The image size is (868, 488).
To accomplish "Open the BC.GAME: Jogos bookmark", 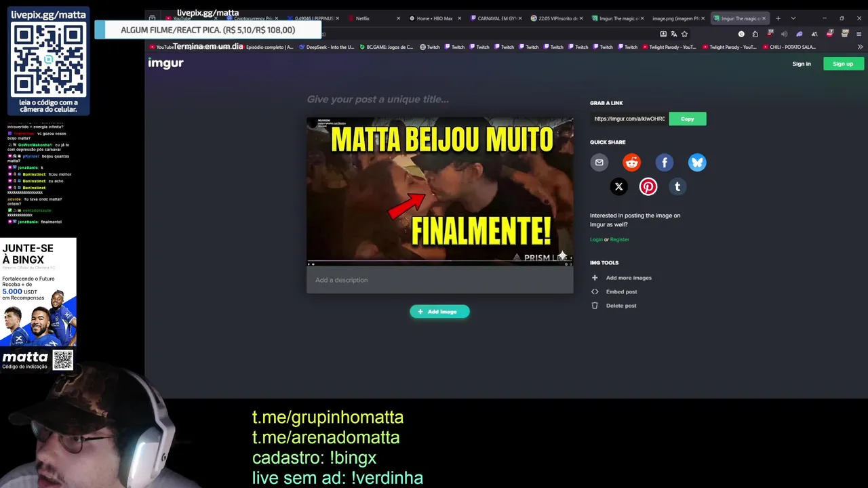I will pos(386,47).
